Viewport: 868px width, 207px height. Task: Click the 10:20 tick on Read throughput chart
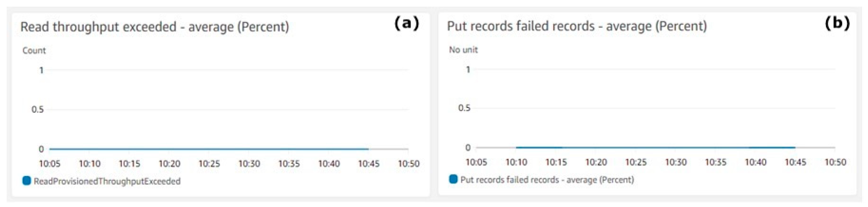coord(169,164)
